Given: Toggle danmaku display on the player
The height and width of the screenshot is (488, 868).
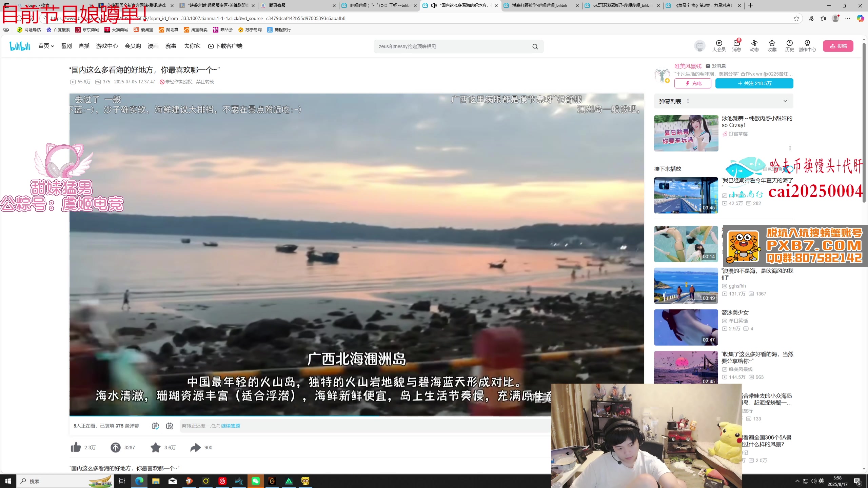Looking at the screenshot, I should (155, 426).
